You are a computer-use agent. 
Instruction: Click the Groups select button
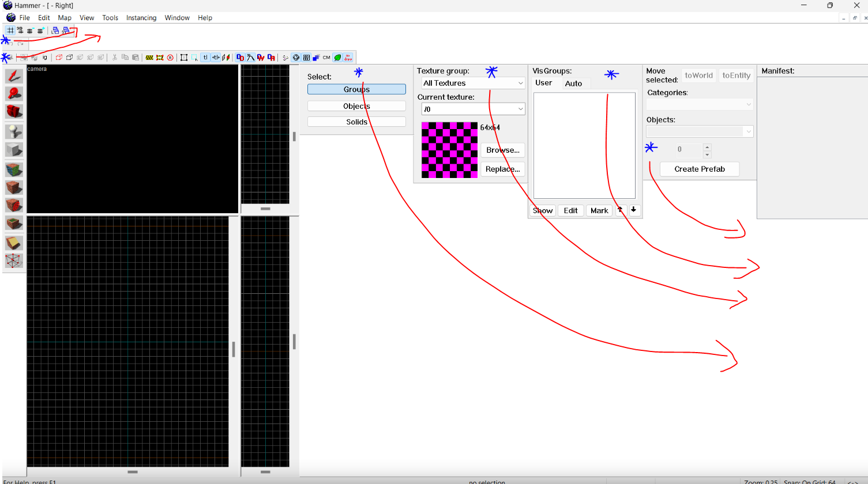356,89
